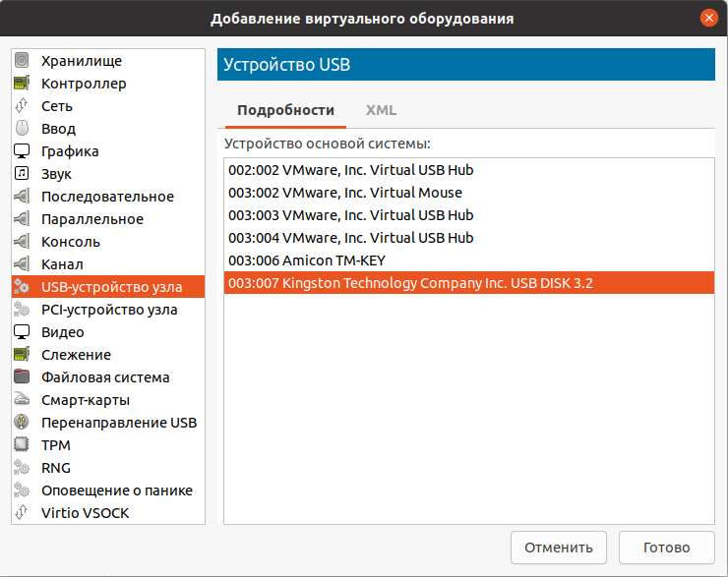The height and width of the screenshot is (577, 728).
Task: Choose Последовательное hardware type
Action: pyautogui.click(x=108, y=197)
